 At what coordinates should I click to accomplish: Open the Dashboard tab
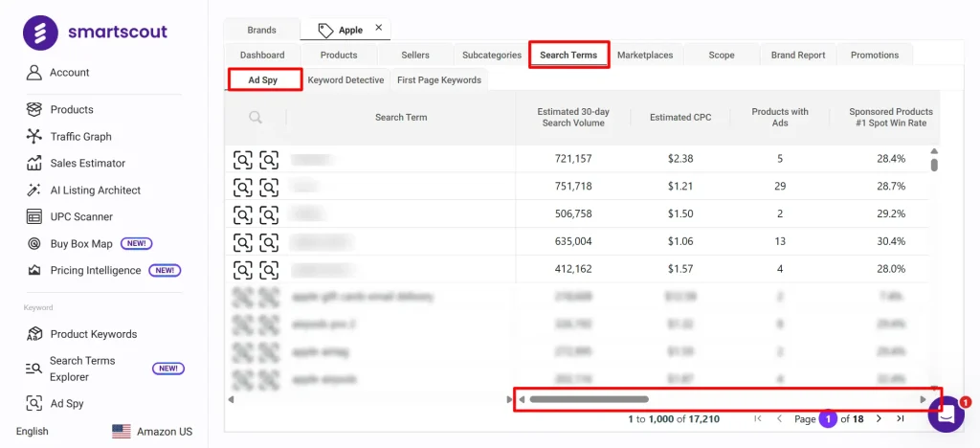pyautogui.click(x=262, y=55)
